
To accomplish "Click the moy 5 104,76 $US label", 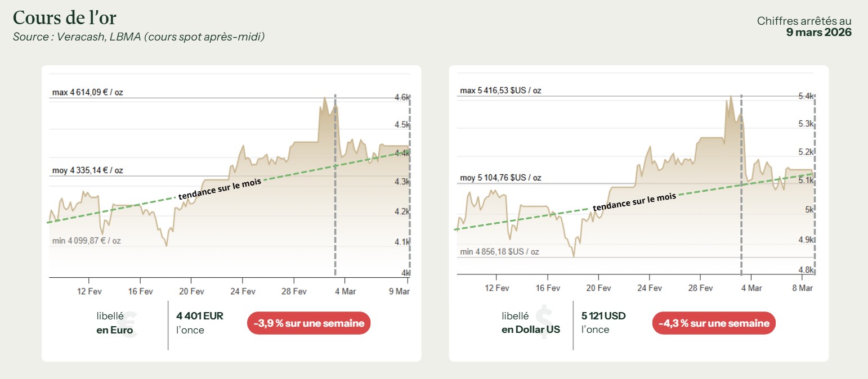I will [500, 178].
